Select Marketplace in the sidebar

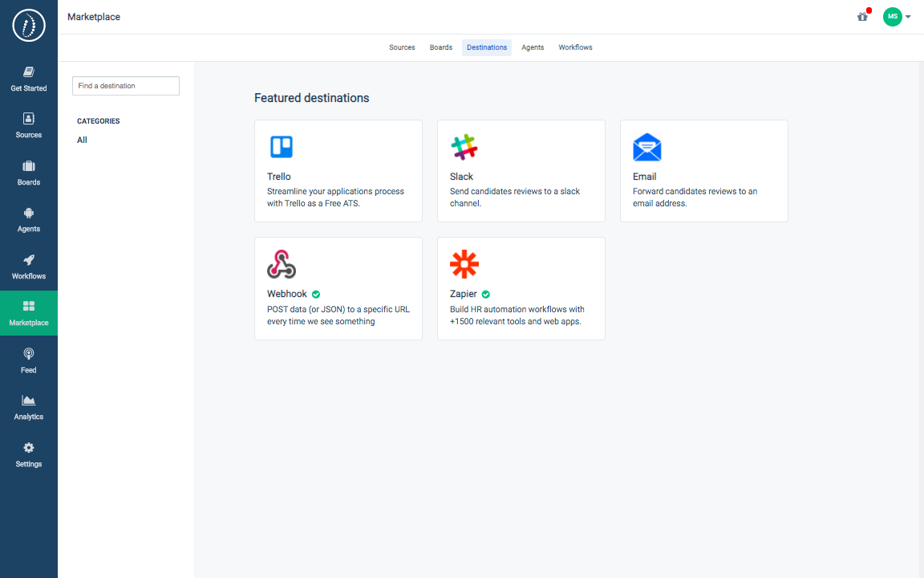coord(28,313)
